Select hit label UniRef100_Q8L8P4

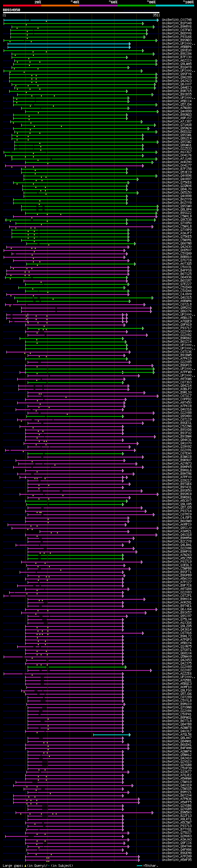click(x=177, y=210)
